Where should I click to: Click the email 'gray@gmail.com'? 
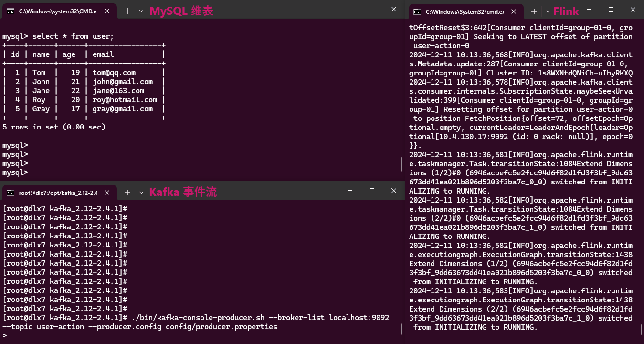(x=123, y=109)
